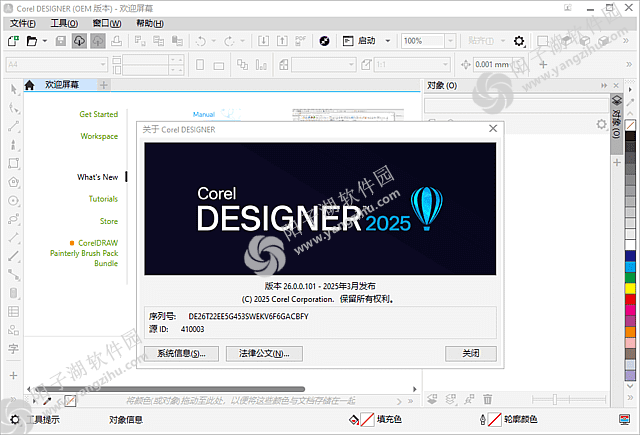Click the cloud upload icon
The height and width of the screenshot is (435, 640).
pyautogui.click(x=98, y=41)
